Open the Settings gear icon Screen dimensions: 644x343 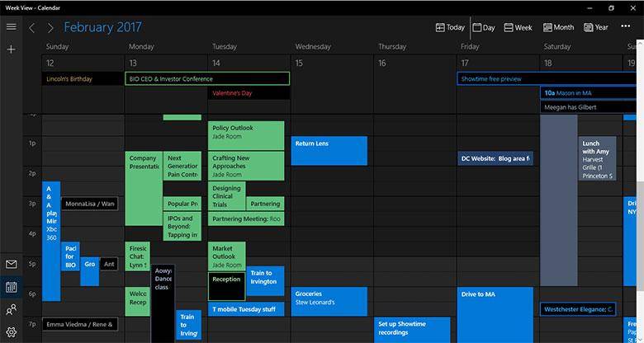pyautogui.click(x=11, y=332)
